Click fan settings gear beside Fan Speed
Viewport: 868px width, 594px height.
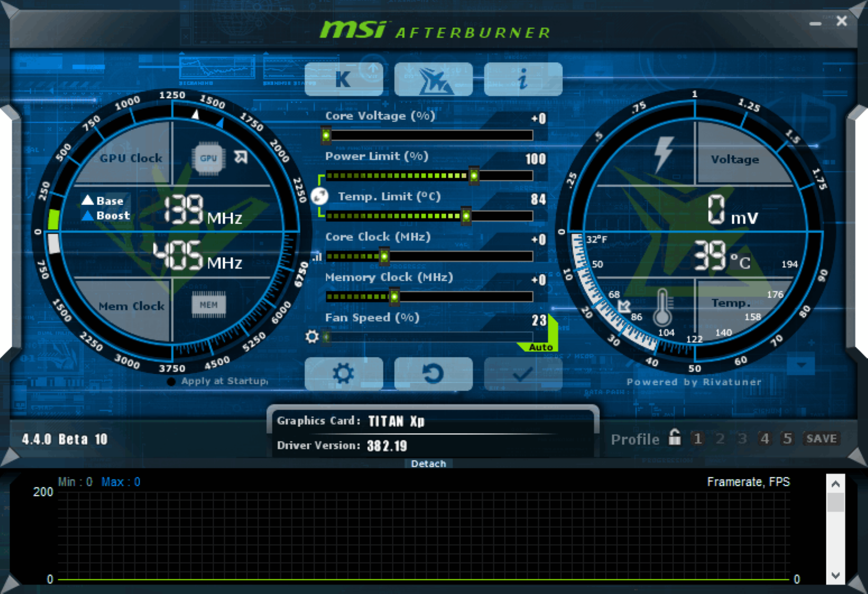(x=312, y=336)
